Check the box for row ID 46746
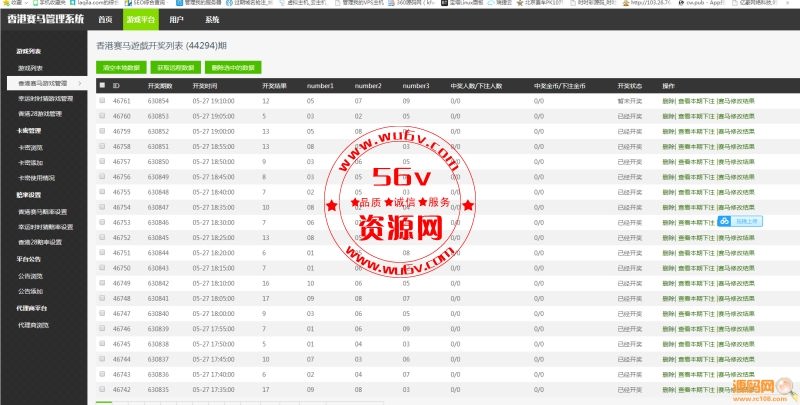 (x=102, y=328)
